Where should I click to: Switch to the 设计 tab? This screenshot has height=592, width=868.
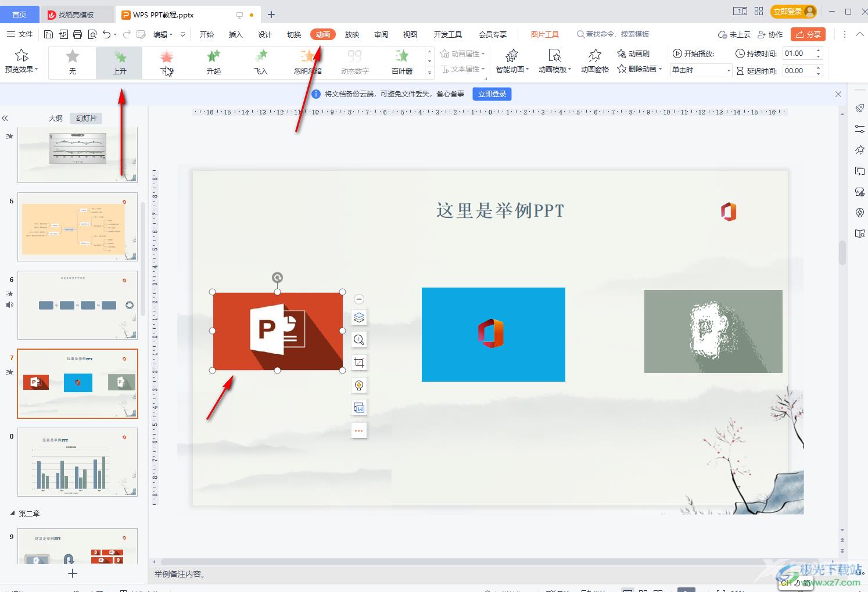pos(265,34)
